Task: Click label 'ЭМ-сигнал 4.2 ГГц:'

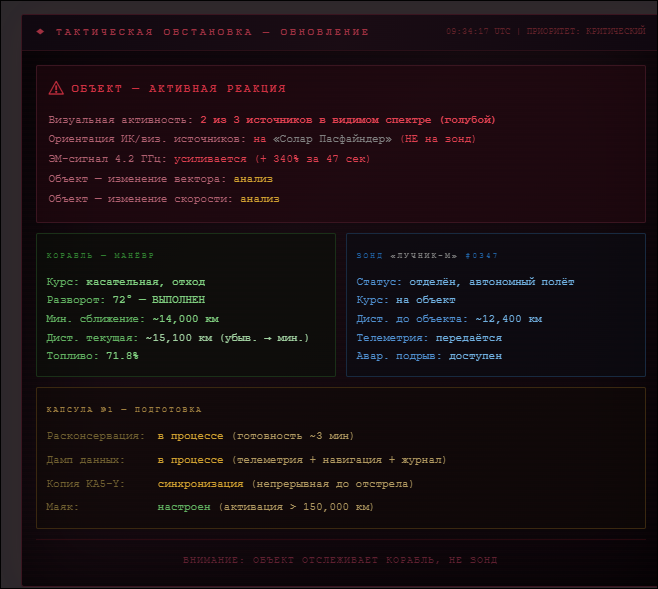Action: 107,159
